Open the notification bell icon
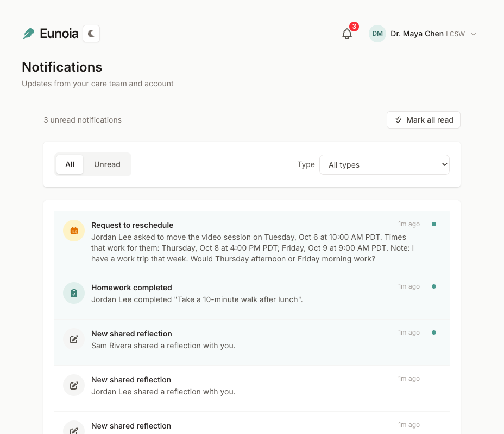This screenshot has width=504, height=434. 347,34
